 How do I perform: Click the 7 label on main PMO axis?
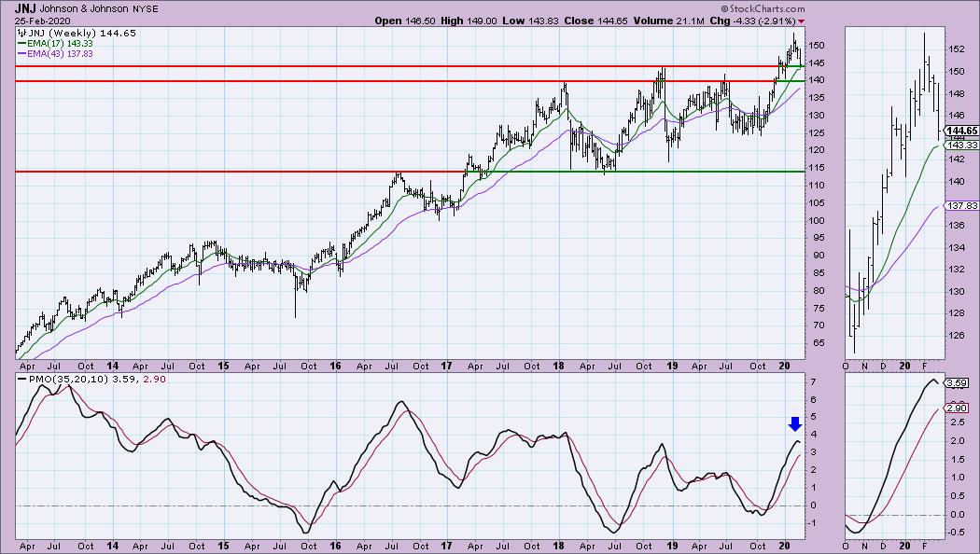[813, 381]
